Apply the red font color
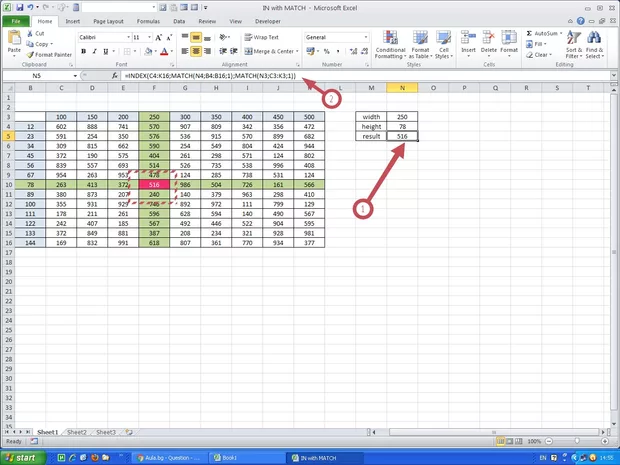The image size is (620, 465). [x=164, y=51]
